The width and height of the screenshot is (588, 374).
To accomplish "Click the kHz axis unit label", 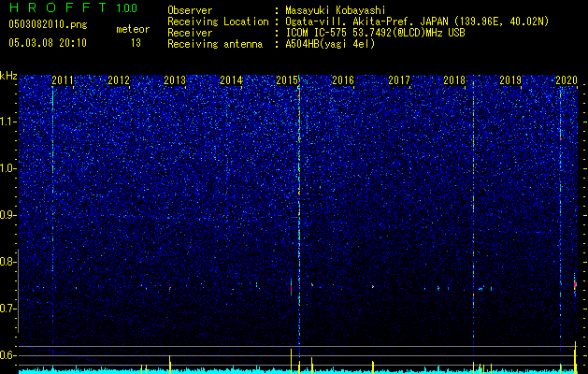I will (x=8, y=76).
